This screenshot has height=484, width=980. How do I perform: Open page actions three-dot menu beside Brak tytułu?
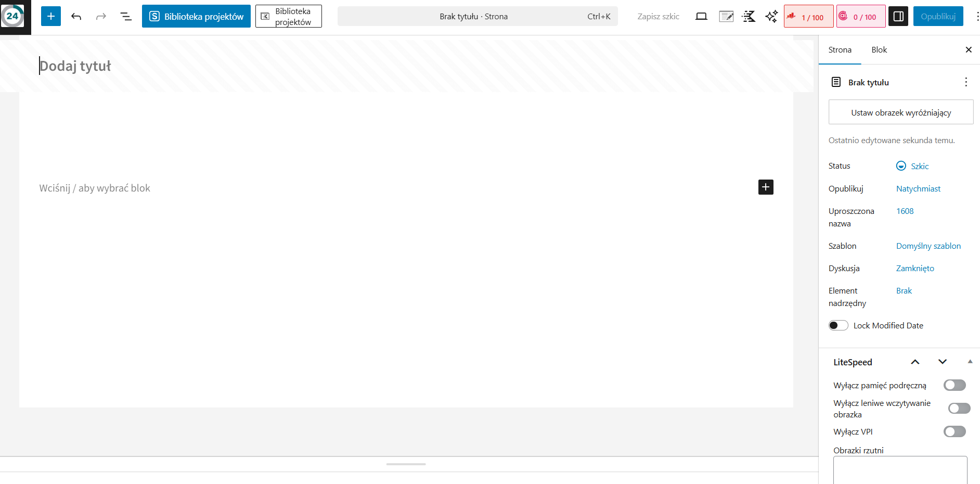click(x=966, y=82)
